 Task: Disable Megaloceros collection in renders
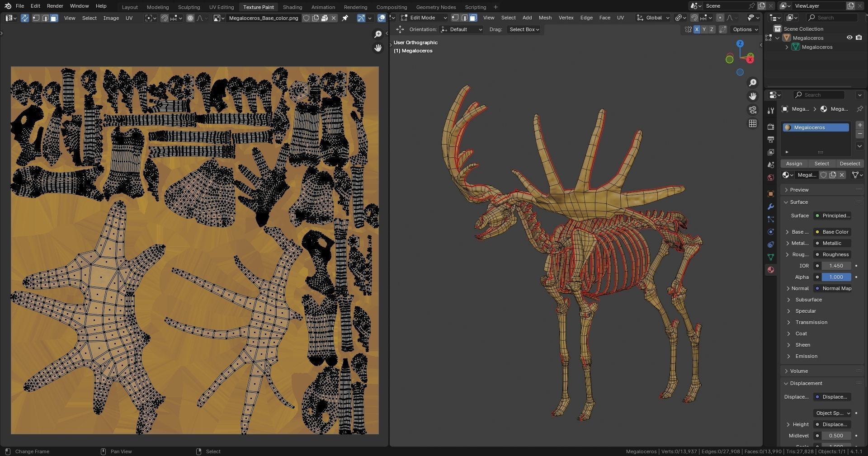point(859,38)
